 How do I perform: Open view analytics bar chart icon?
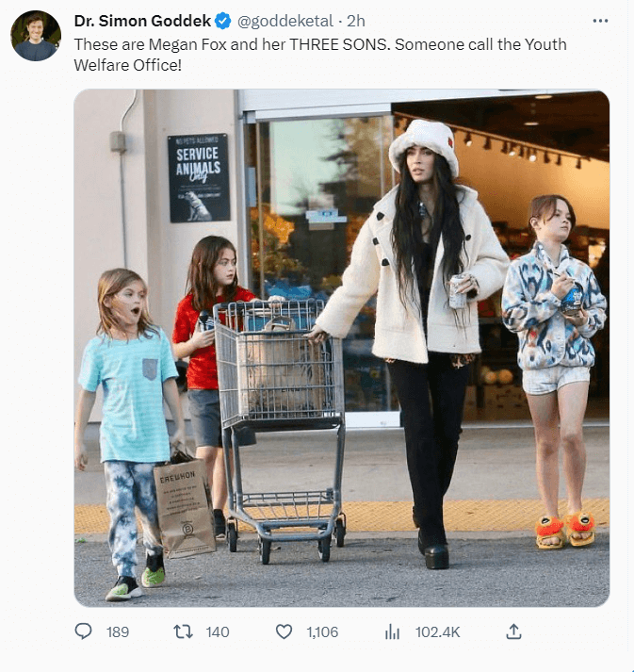392,631
